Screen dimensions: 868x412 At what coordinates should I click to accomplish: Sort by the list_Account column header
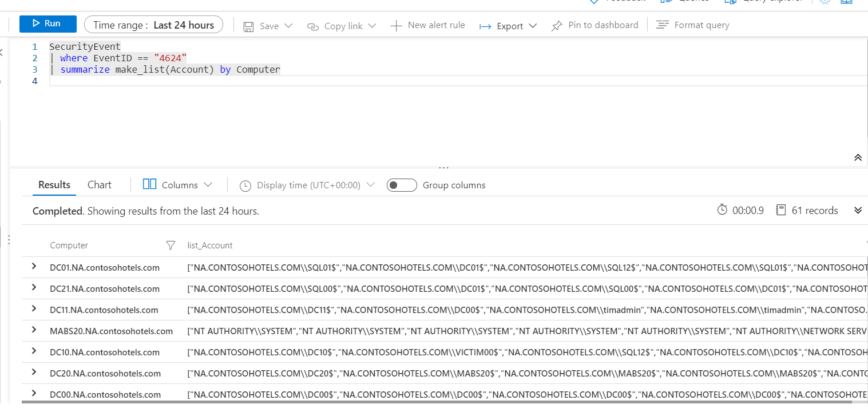[210, 245]
